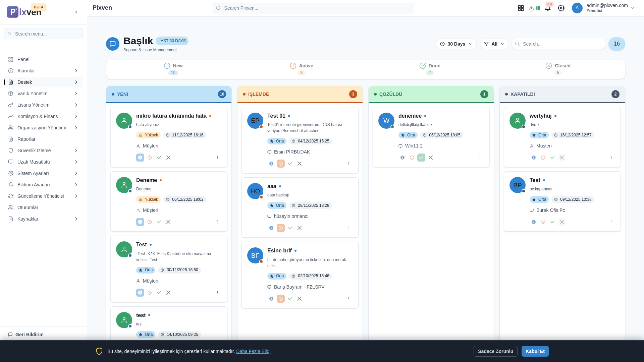Screen dimensions: 644x362
Task: Open the apps grid icon in header
Action: [x=521, y=8]
